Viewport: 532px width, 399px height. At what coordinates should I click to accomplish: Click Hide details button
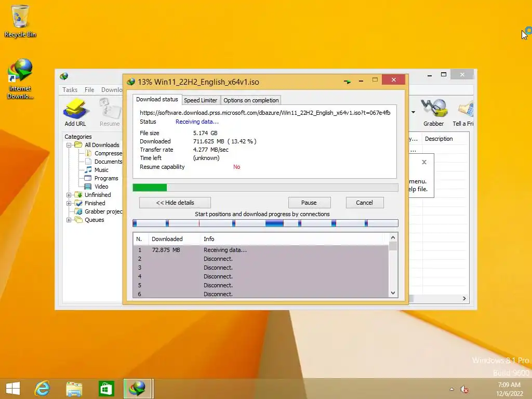pyautogui.click(x=175, y=203)
